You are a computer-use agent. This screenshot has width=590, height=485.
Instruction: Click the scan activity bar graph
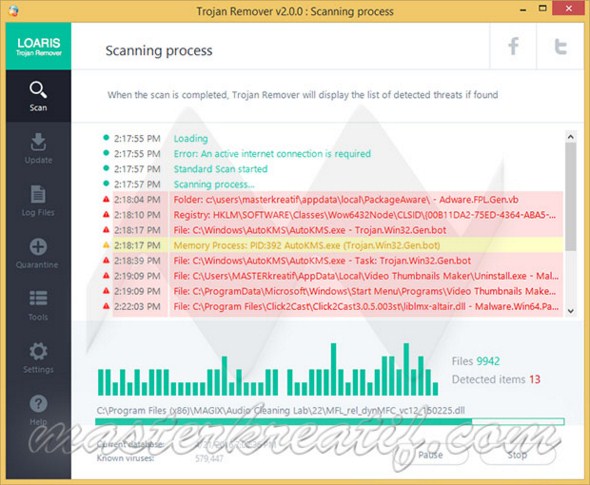pos(268,369)
